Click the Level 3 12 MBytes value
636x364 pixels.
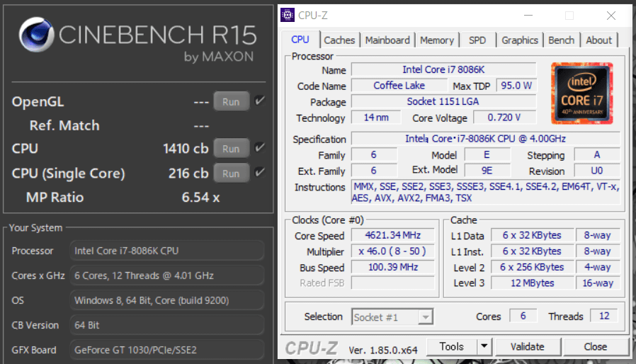(x=532, y=283)
